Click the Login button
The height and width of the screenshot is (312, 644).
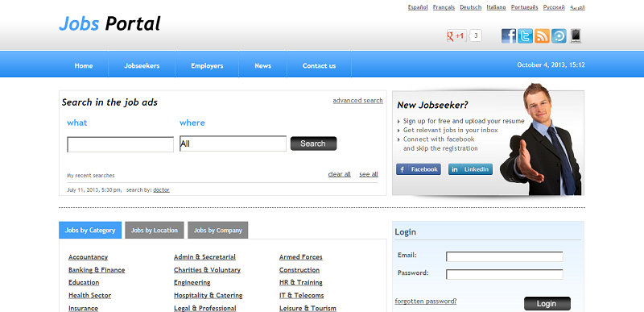[x=547, y=304]
